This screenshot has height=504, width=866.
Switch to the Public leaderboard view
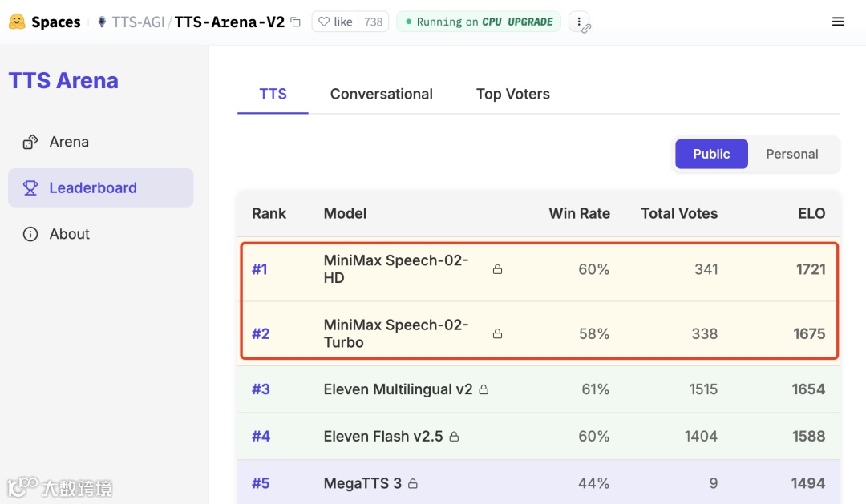(x=711, y=154)
